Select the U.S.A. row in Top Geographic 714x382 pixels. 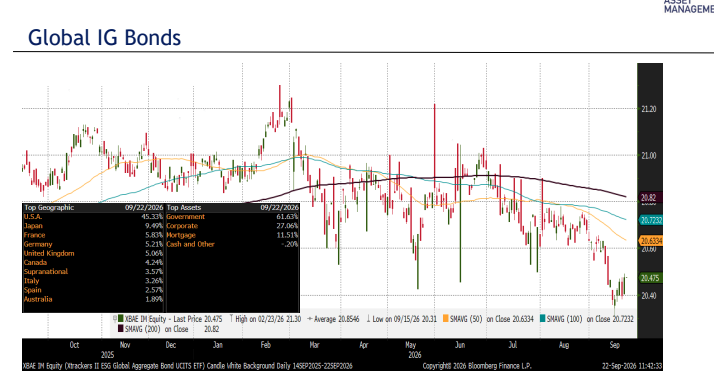point(93,217)
